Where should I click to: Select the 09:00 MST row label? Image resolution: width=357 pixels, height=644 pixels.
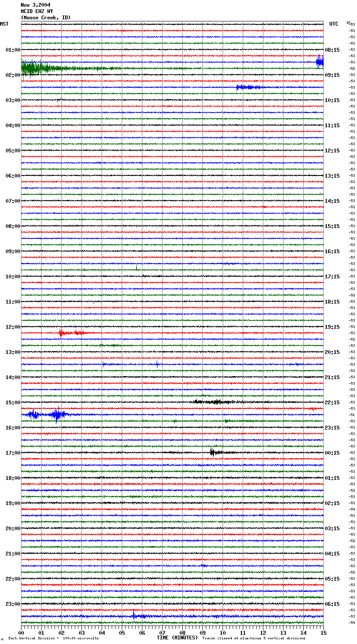point(13,251)
